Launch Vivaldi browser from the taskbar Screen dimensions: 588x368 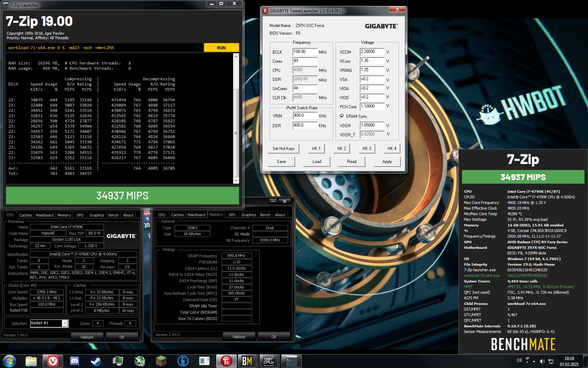53,361
